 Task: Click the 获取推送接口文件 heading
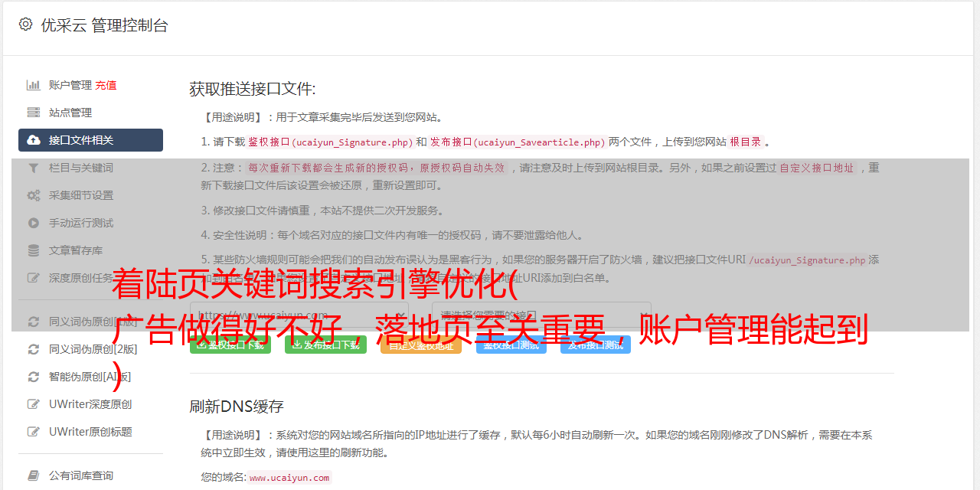[x=253, y=89]
